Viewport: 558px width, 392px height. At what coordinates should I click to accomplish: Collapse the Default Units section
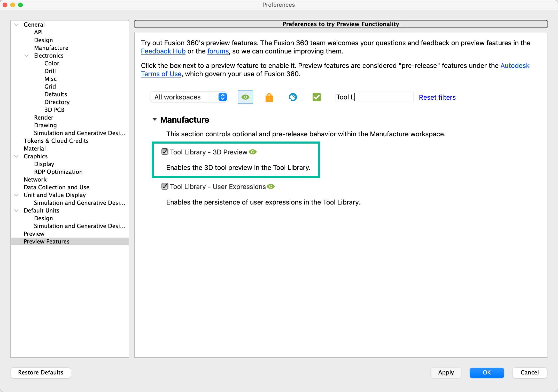(x=16, y=210)
